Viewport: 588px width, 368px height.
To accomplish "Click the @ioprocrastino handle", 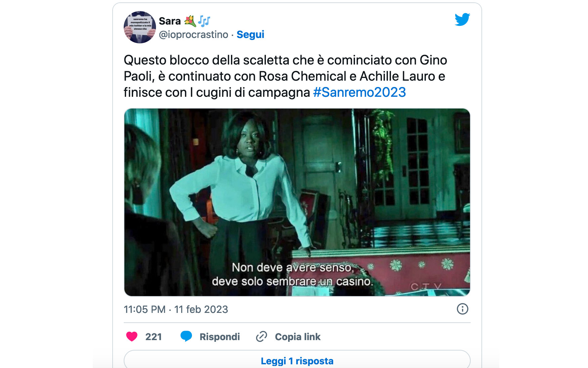I will tap(193, 34).
